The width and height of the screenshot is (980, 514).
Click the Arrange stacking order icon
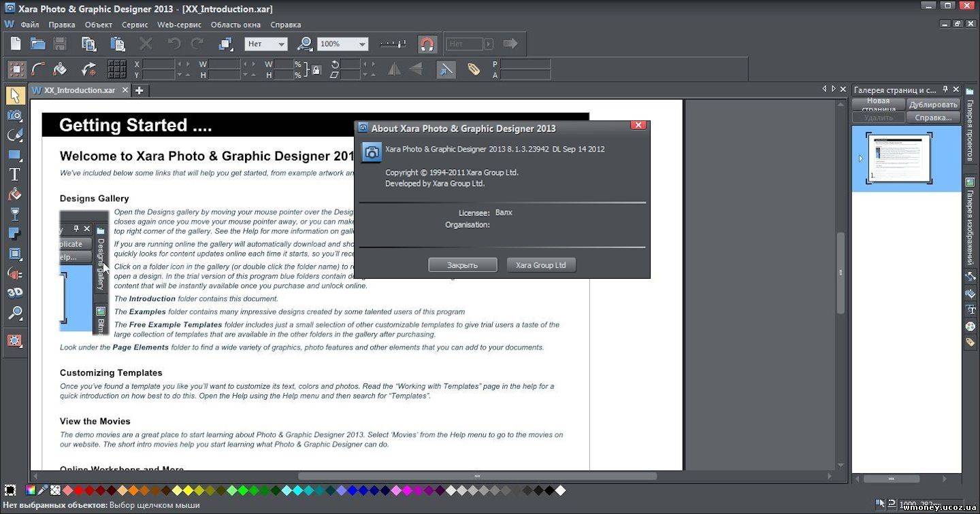226,44
